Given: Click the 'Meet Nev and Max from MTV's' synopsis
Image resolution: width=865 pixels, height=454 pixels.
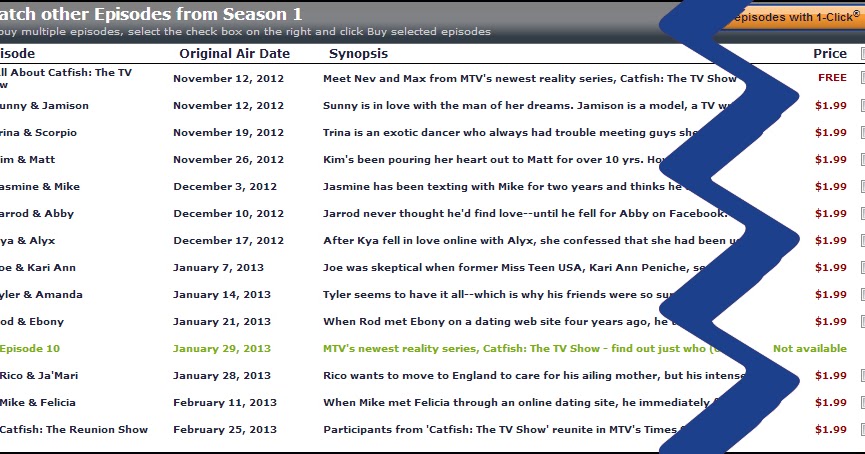Looking at the screenshot, I should pyautogui.click(x=530, y=78).
